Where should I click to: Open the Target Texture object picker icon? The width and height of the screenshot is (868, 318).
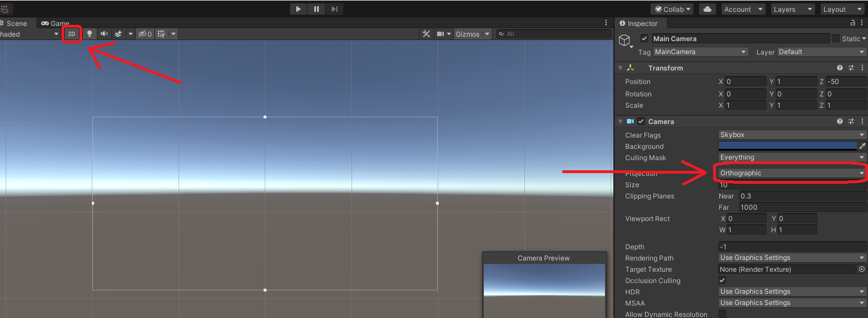click(x=862, y=270)
